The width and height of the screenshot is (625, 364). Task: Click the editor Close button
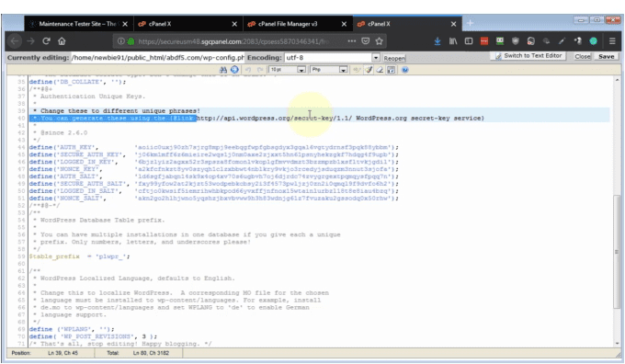pos(583,57)
